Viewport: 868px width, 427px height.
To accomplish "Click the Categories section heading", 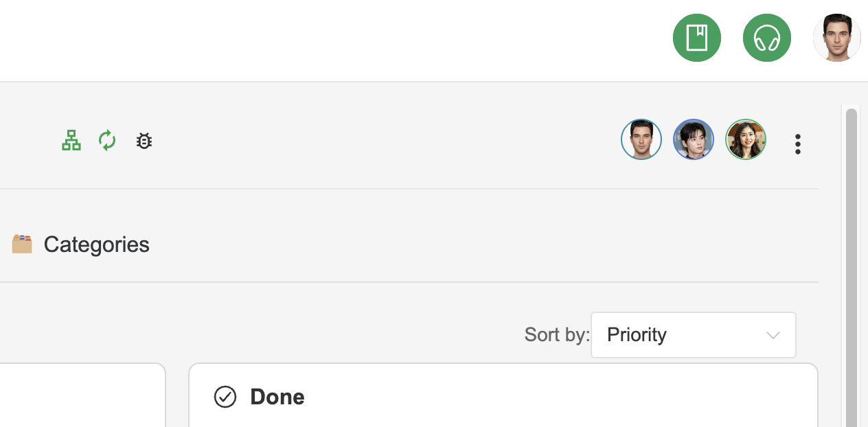I will coord(96,244).
